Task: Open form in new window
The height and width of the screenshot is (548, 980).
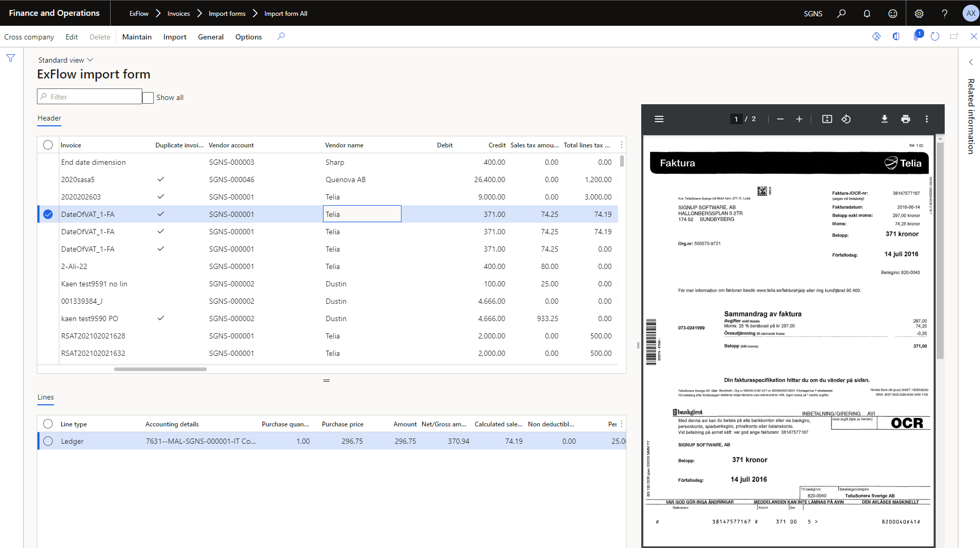Action: [954, 36]
